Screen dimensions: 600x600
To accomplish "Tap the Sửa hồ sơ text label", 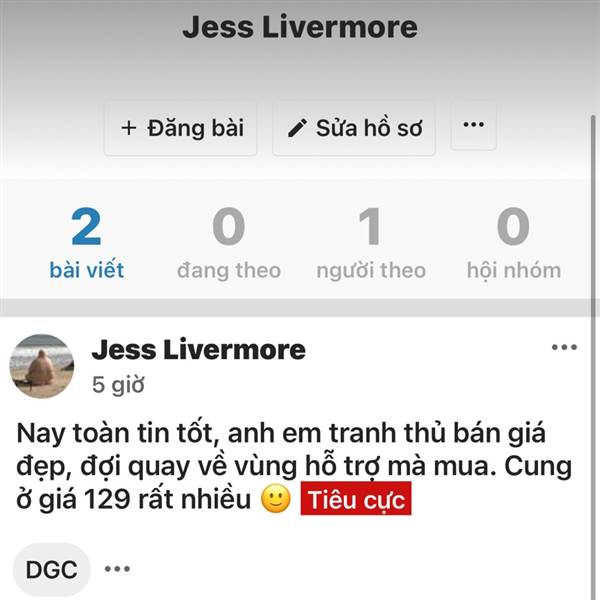I will [369, 128].
